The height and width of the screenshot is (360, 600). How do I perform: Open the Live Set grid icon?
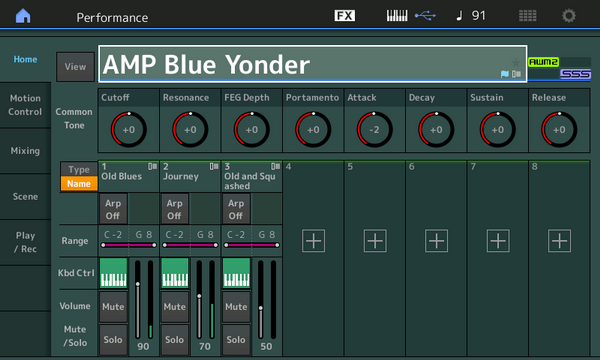(x=527, y=16)
